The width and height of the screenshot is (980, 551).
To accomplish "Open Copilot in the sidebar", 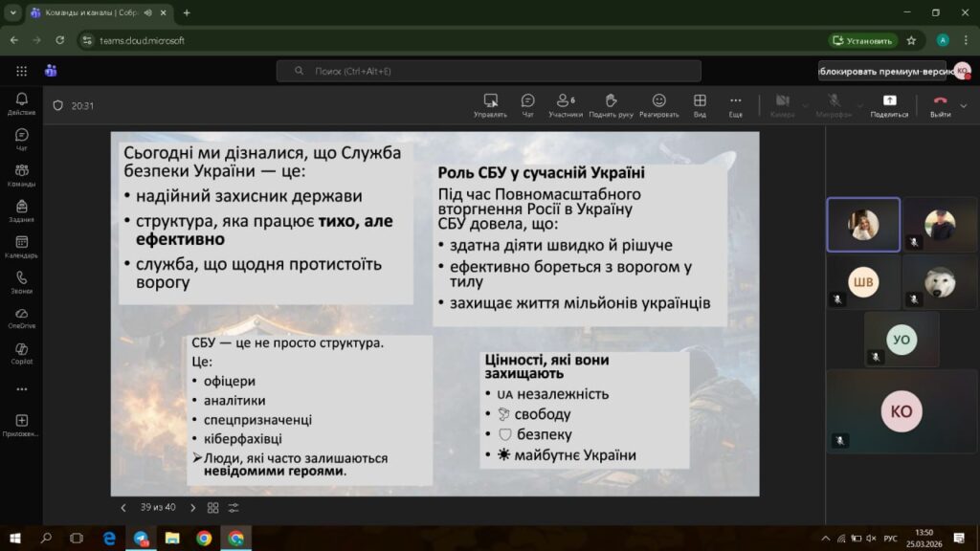I will click(x=21, y=353).
